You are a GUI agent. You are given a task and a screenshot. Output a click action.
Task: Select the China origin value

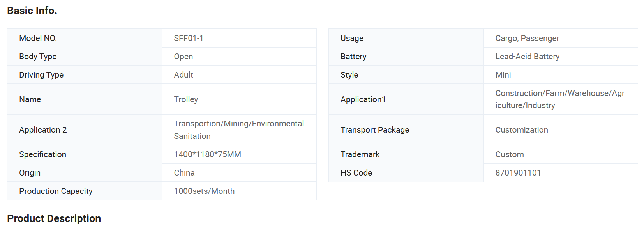pos(184,173)
